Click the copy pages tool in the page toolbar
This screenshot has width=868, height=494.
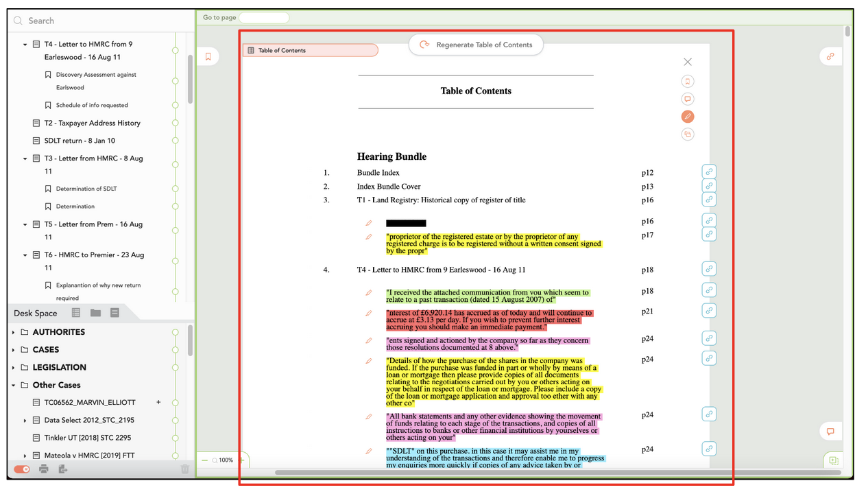pos(688,134)
